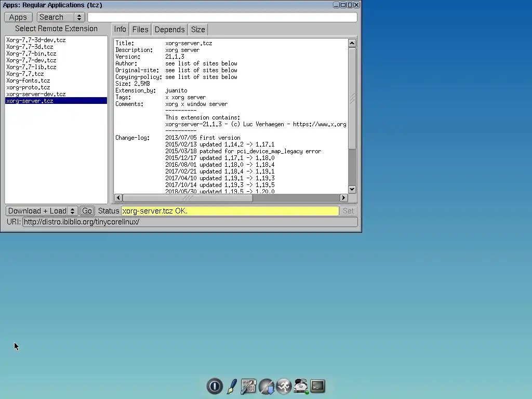Switch to the Files tab
The image size is (532, 399).
point(140,30)
